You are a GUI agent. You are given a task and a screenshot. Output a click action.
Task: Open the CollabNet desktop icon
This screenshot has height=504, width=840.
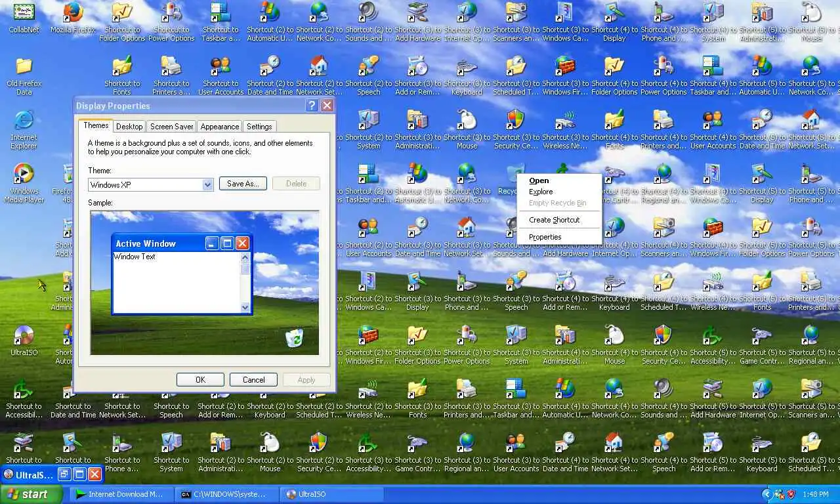[24, 18]
